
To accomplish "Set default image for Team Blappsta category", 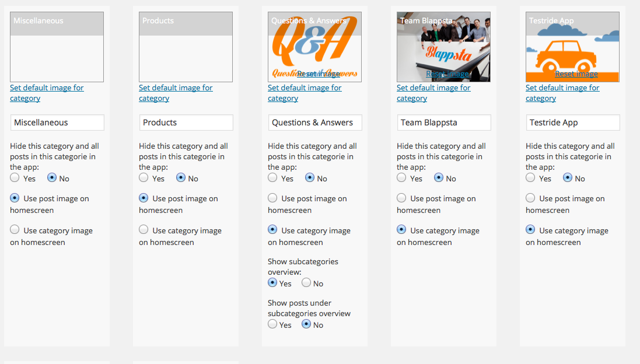I will [433, 93].
